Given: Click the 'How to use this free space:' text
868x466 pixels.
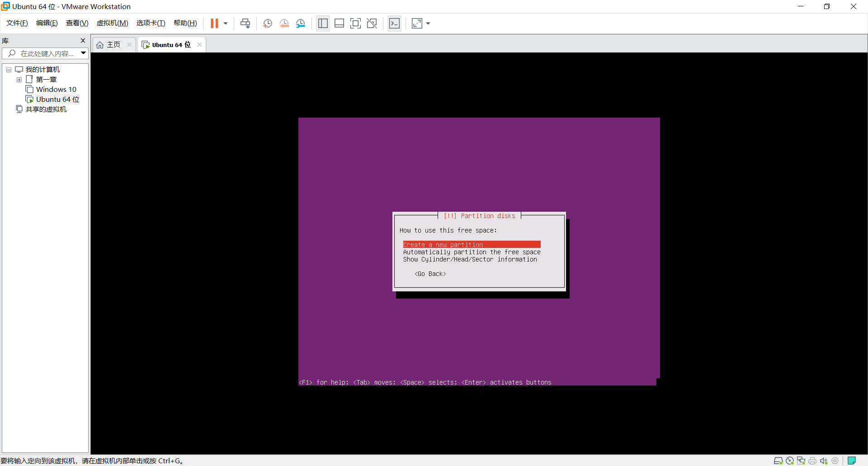Looking at the screenshot, I should [x=448, y=230].
